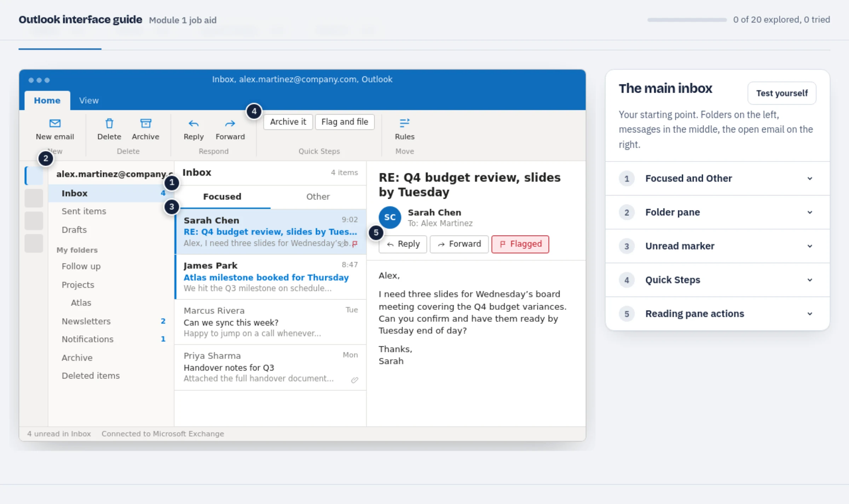Expand the Unread marker section
This screenshot has width=849, height=504.
point(717,246)
